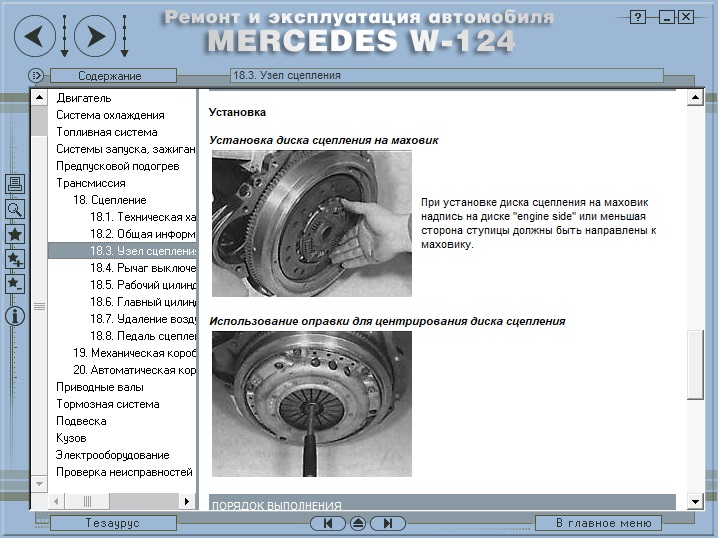Screen dimensions: 718x538
Task: Click article pane scroll-down arrow
Action: pyautogui.click(x=696, y=501)
